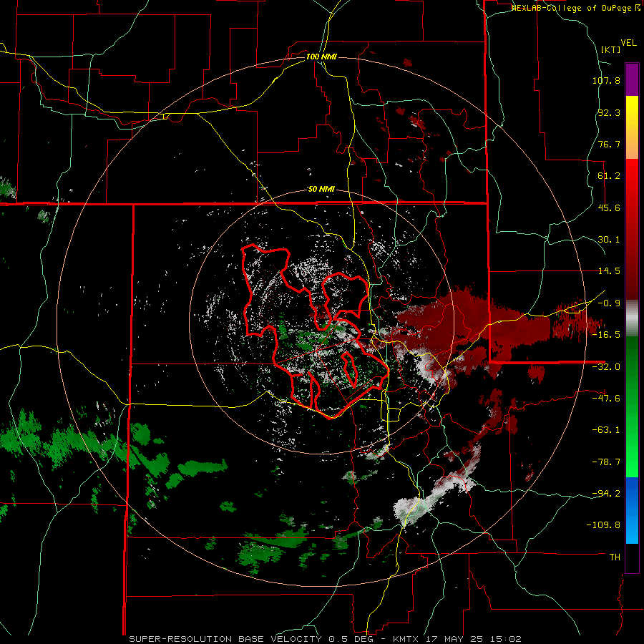Click the purple segment of the color bar
Screen dimensions: 644x644
632,79
